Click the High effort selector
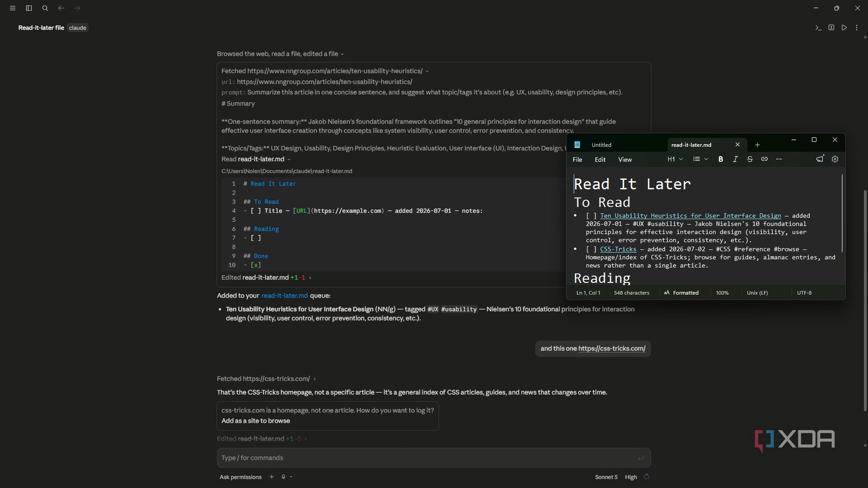The image size is (868, 488). tap(631, 477)
